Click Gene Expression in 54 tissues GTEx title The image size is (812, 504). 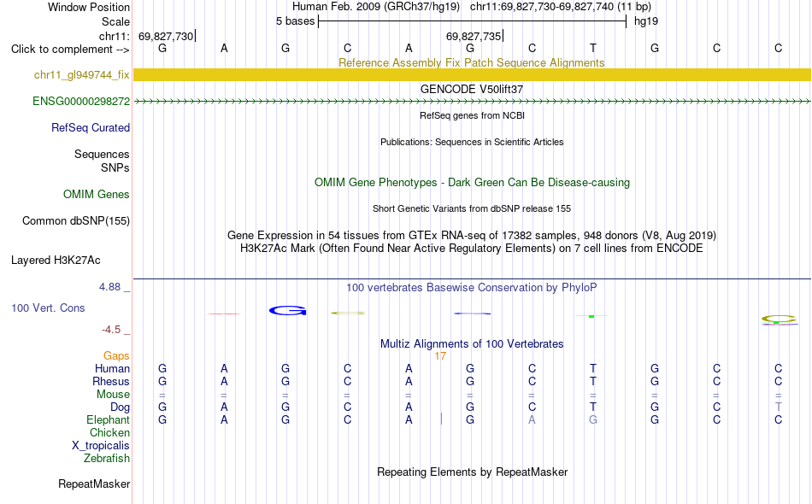pyautogui.click(x=472, y=236)
